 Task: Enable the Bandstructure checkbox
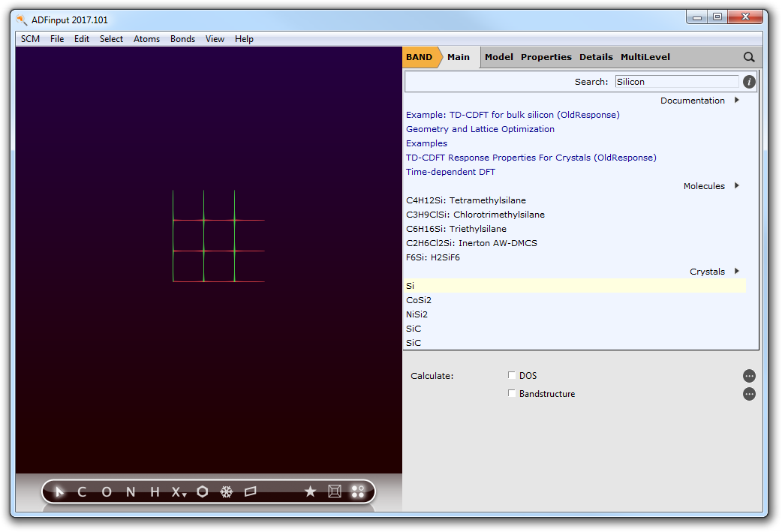pos(512,393)
